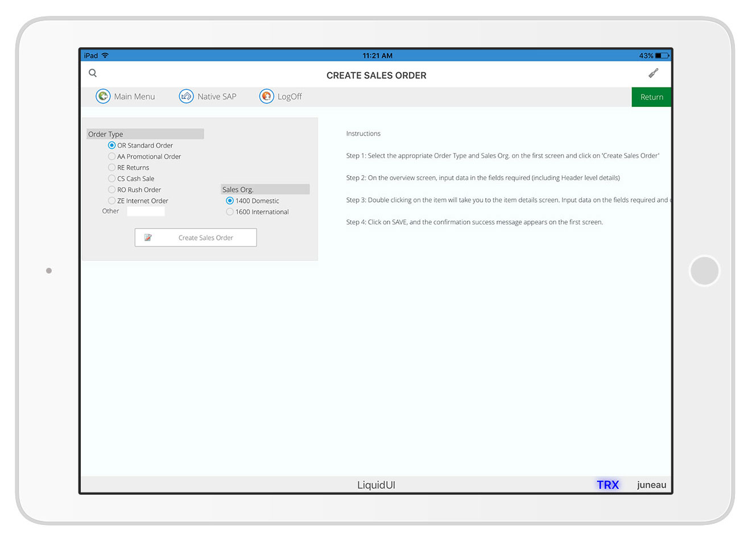The image size is (756, 538).
Task: Click the Native SAP circular icon
Action: tap(186, 97)
